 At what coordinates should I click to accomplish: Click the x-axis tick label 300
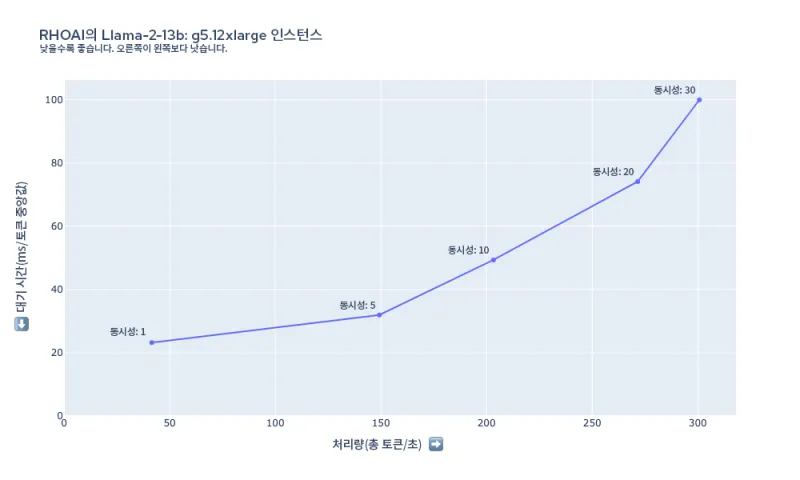698,424
